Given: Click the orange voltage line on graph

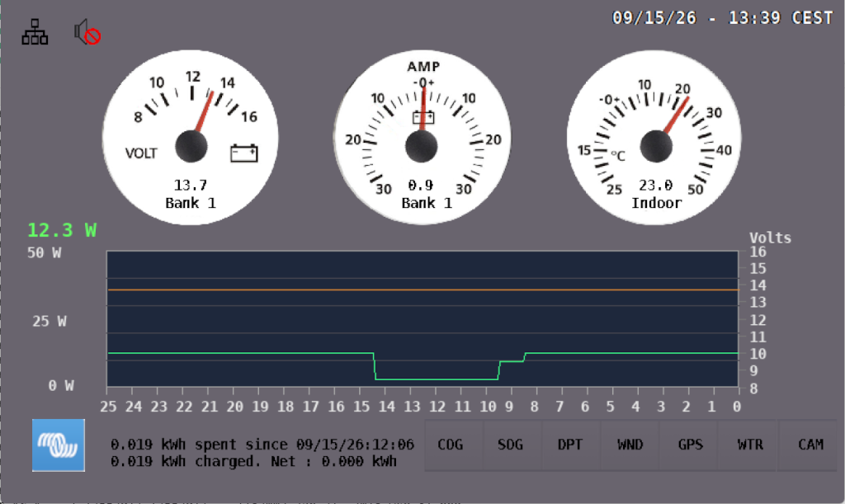Looking at the screenshot, I should coord(423,290).
